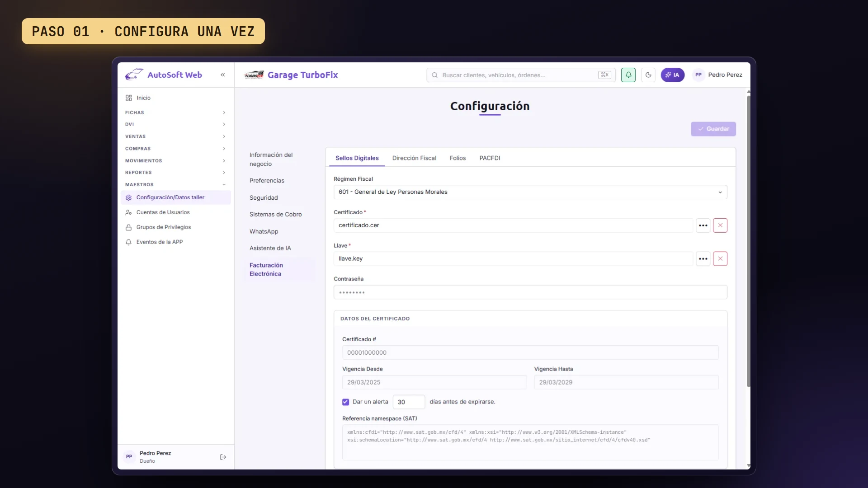Click the search clientes, vehículos field
This screenshot has width=868, height=488.
pyautogui.click(x=521, y=75)
